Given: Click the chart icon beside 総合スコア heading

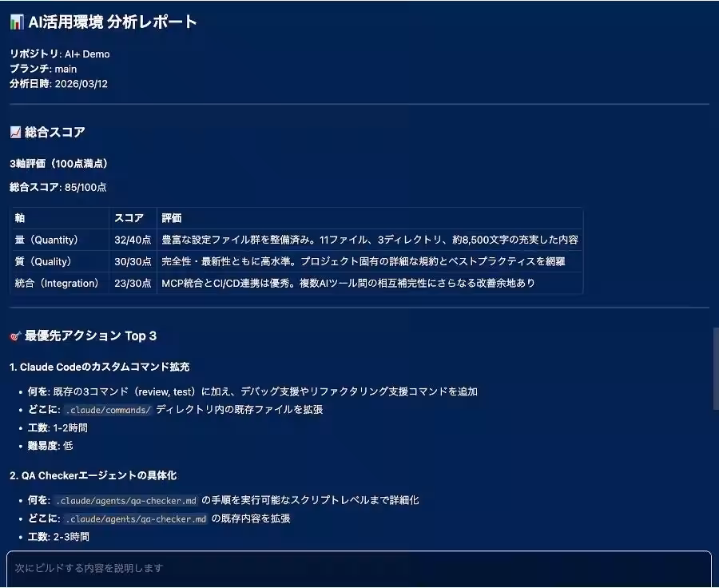Looking at the screenshot, I should 16,132.
